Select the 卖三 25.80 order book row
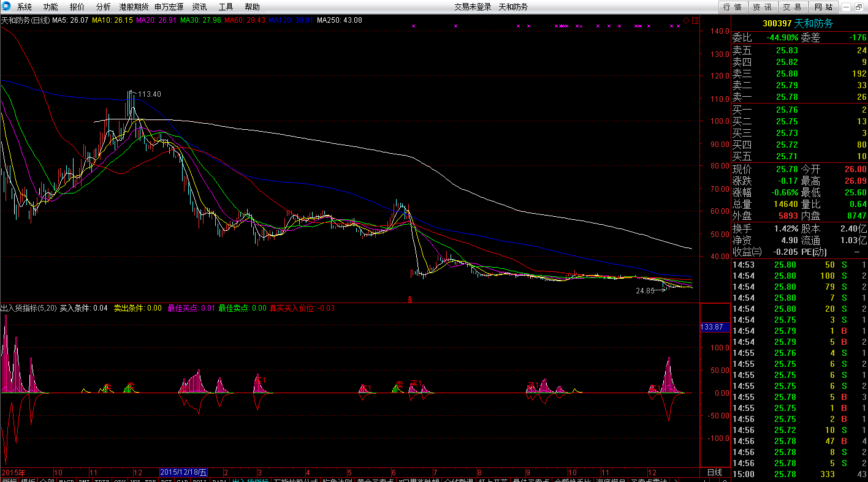The height and width of the screenshot is (482, 868). pyautogui.click(x=799, y=73)
